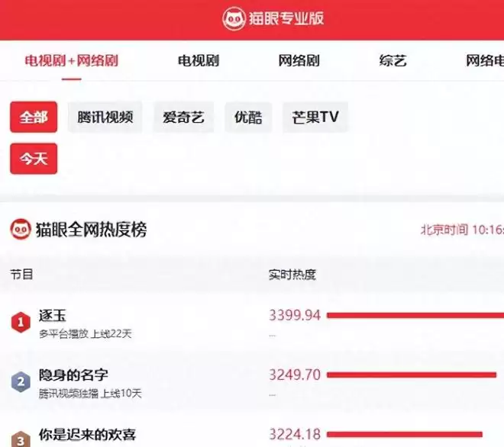Click the 实时热度 column header
504x447 pixels.
tap(292, 275)
